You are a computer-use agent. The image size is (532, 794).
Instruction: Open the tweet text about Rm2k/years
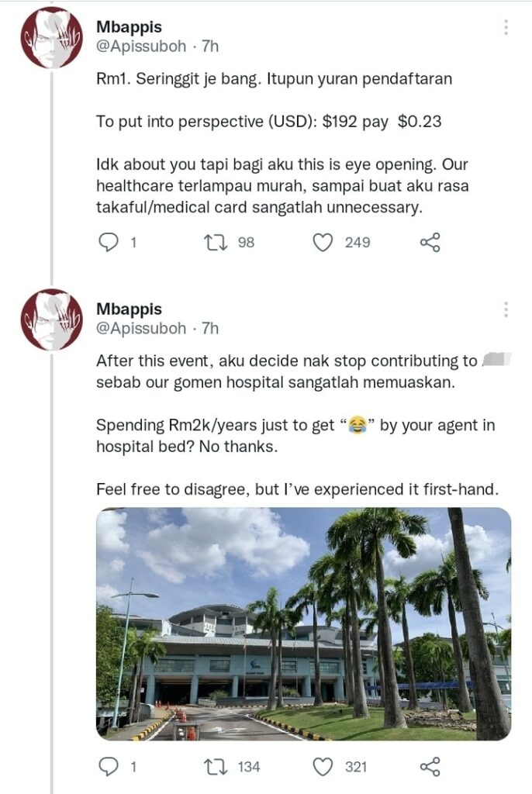click(295, 436)
